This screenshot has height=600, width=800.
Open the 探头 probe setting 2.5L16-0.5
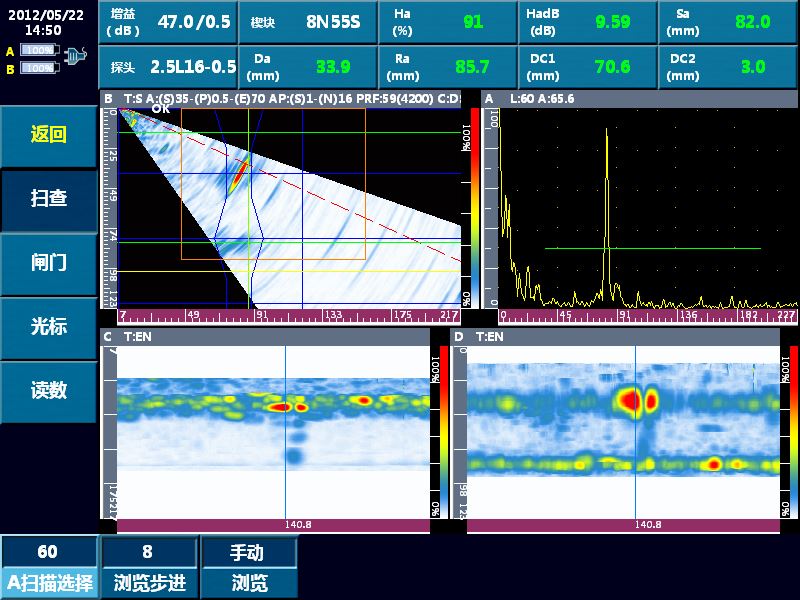click(x=169, y=67)
